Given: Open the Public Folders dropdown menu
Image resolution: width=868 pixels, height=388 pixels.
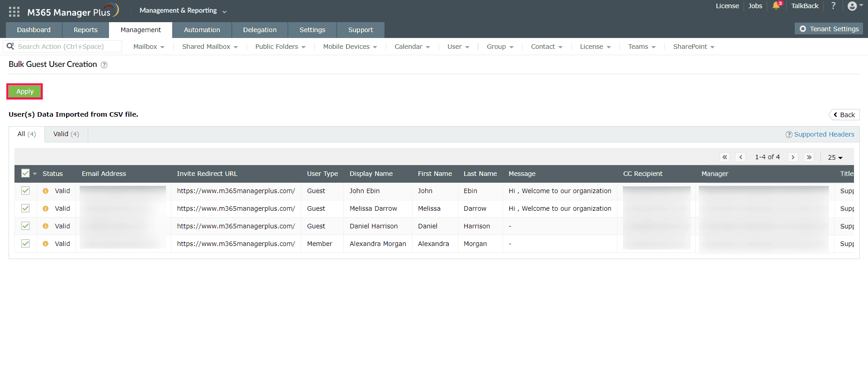Looking at the screenshot, I should point(280,47).
